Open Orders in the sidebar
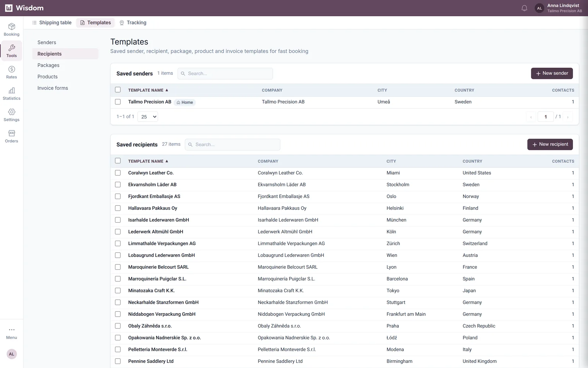This screenshot has height=368, width=588. (x=11, y=137)
